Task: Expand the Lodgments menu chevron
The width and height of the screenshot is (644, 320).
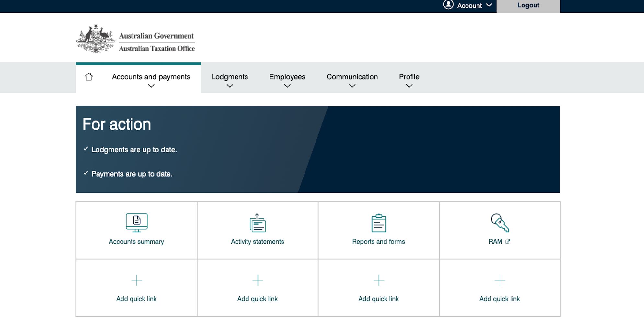Action: click(230, 86)
